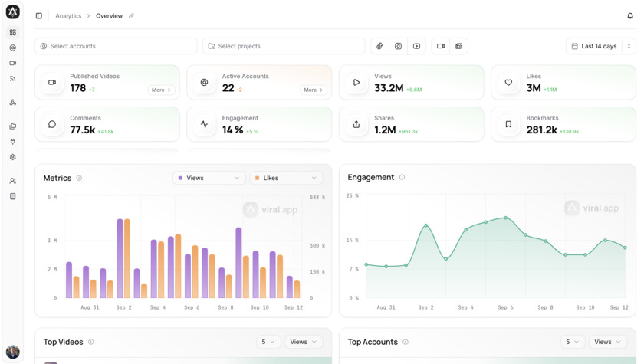Toggle the slideshow content type filter
Image resolution: width=644 pixels, height=364 pixels.
pyautogui.click(x=458, y=46)
